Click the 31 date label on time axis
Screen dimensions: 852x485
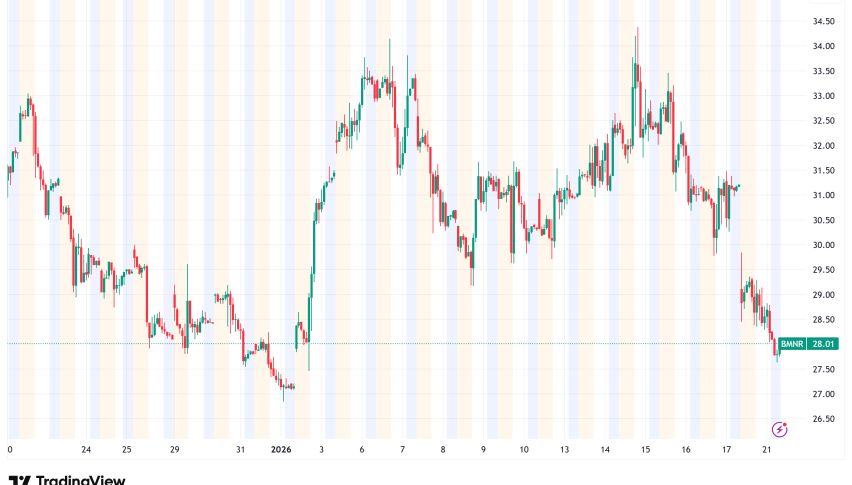(240, 450)
